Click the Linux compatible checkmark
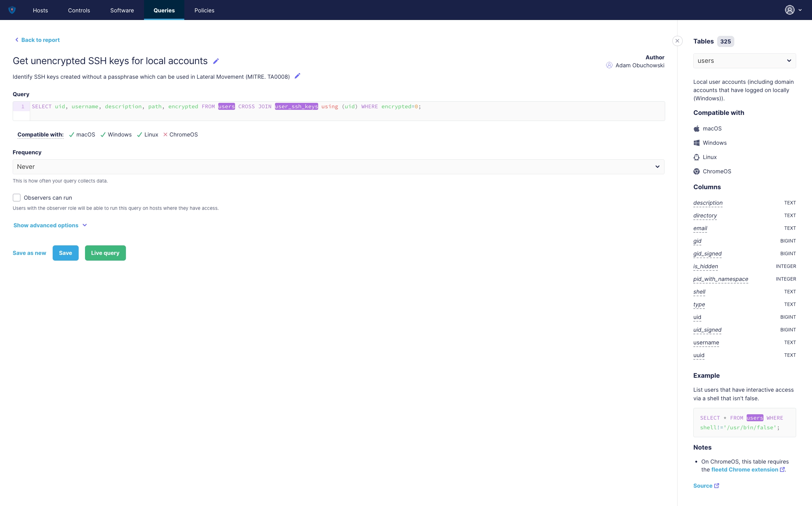 point(139,135)
